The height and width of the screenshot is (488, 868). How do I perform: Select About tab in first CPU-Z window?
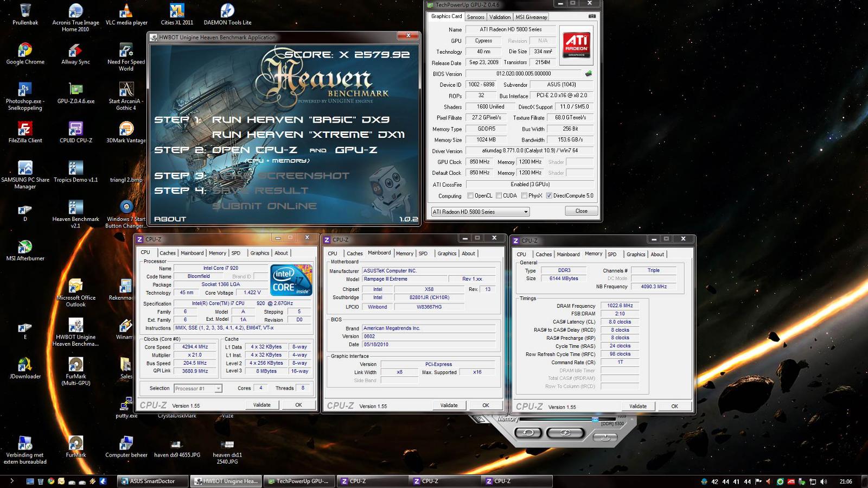point(281,253)
